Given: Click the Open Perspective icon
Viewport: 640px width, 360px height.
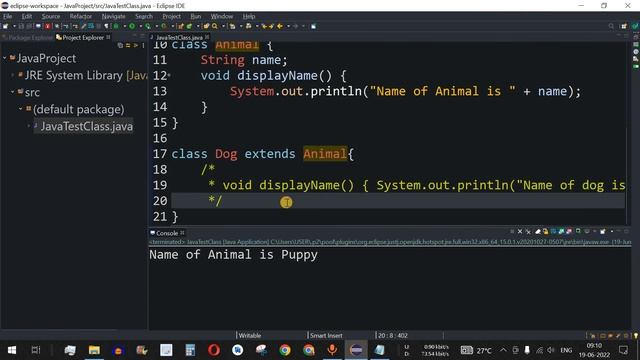Looking at the screenshot, I should tap(624, 26).
